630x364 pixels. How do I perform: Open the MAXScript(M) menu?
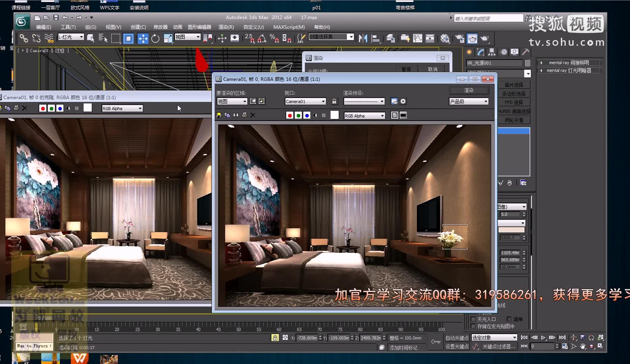[288, 27]
